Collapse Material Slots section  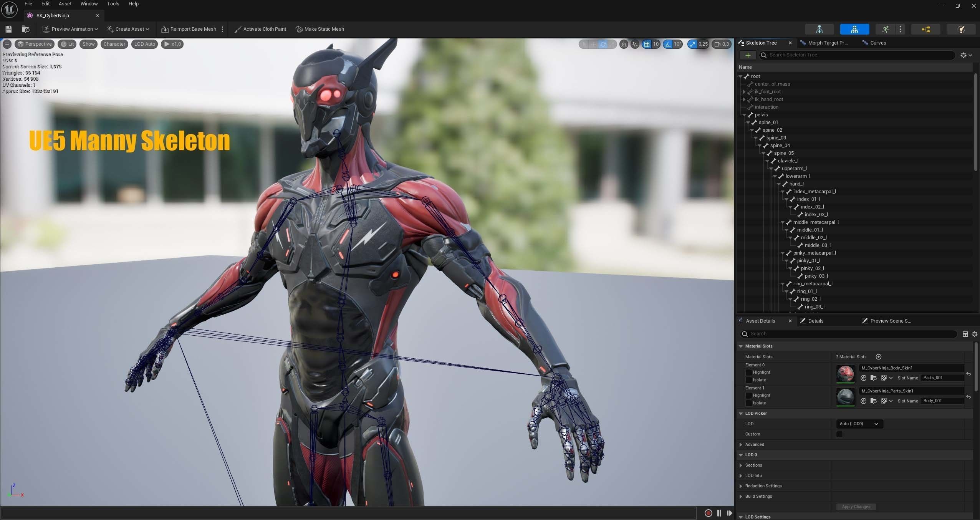point(741,346)
